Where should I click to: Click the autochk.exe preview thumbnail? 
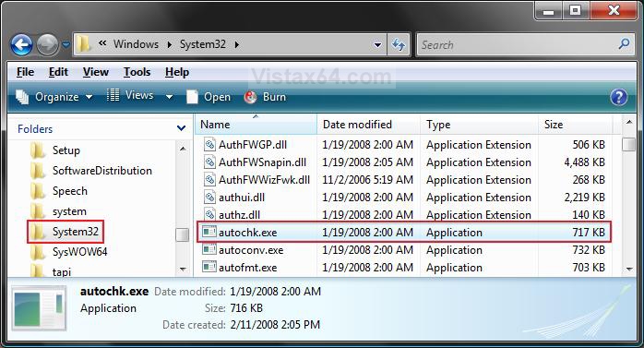(x=39, y=308)
